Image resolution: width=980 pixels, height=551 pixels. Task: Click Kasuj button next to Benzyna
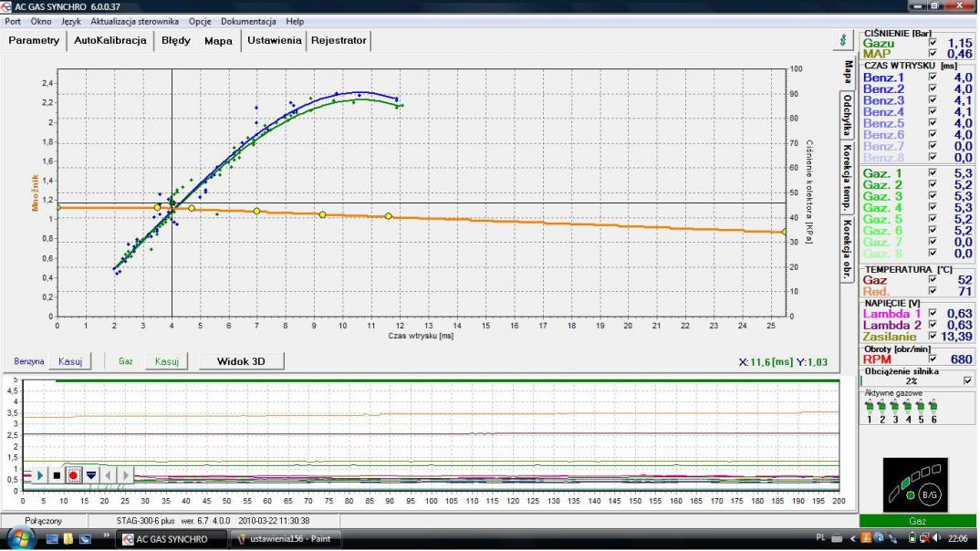point(70,361)
